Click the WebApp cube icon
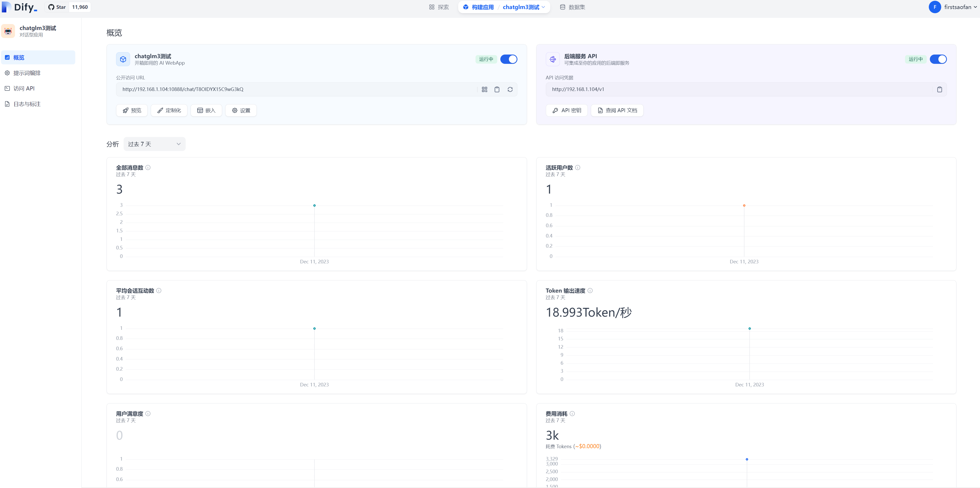 tap(123, 59)
